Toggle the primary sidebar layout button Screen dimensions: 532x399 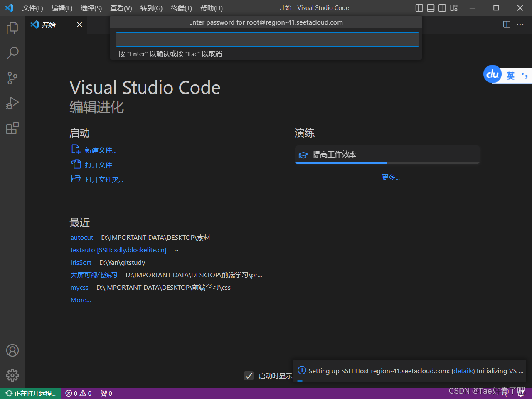click(x=419, y=8)
